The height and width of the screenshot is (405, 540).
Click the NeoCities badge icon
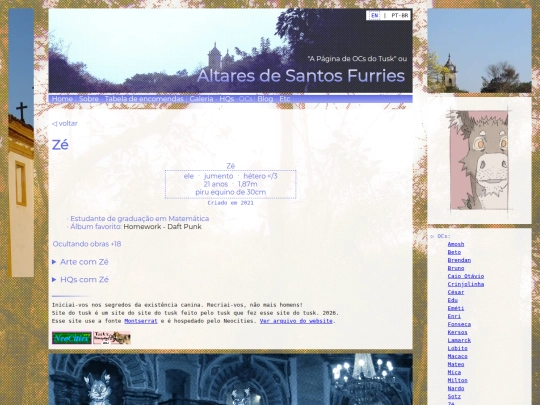click(x=72, y=338)
